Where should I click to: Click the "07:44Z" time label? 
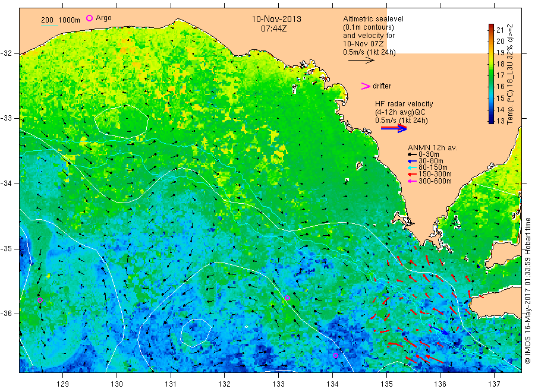click(274, 29)
